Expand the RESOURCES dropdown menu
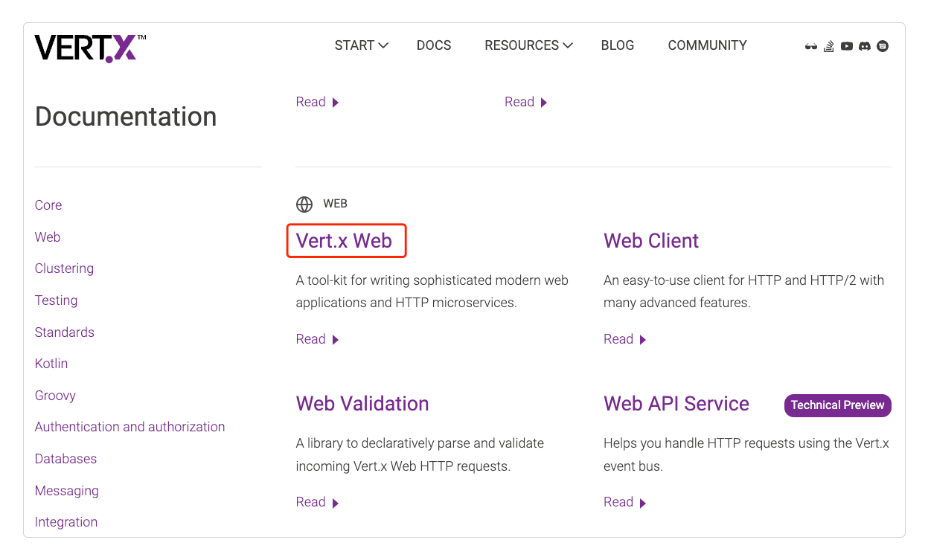 click(528, 45)
